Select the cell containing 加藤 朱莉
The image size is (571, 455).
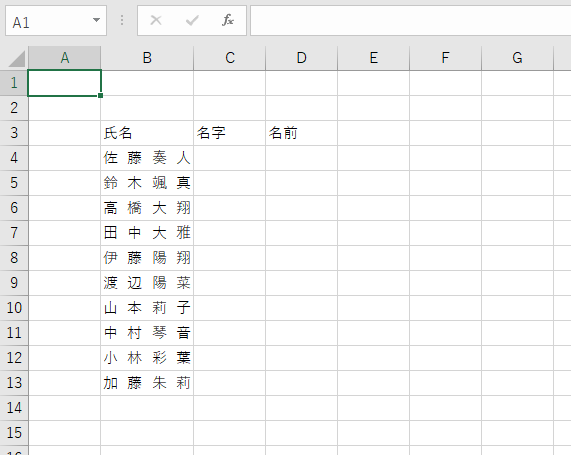pos(147,383)
